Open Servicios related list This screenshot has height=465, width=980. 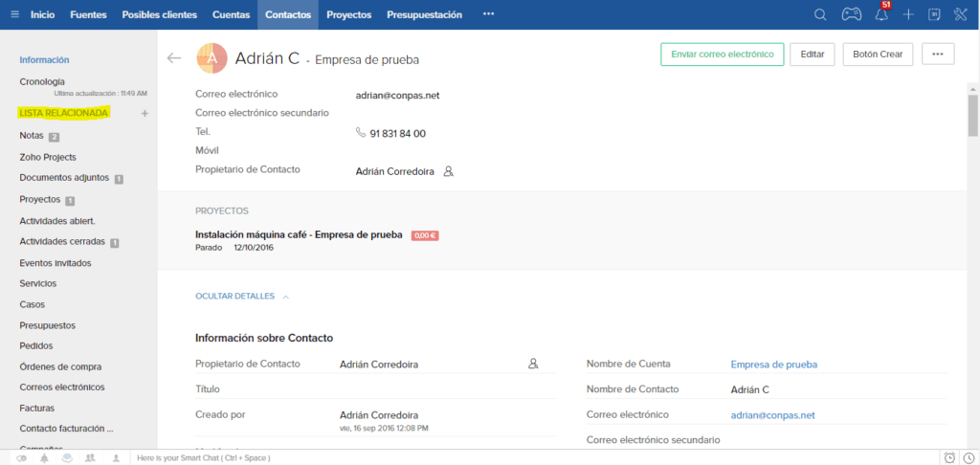[x=38, y=283]
